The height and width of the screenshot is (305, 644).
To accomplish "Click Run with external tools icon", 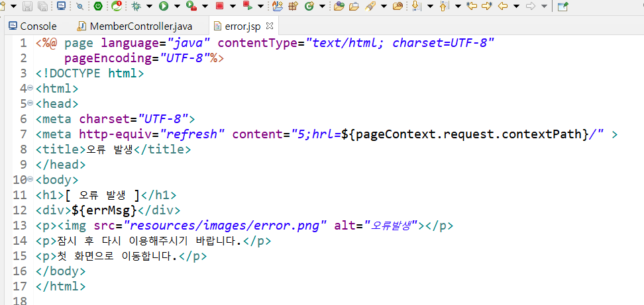I will click(191, 6).
